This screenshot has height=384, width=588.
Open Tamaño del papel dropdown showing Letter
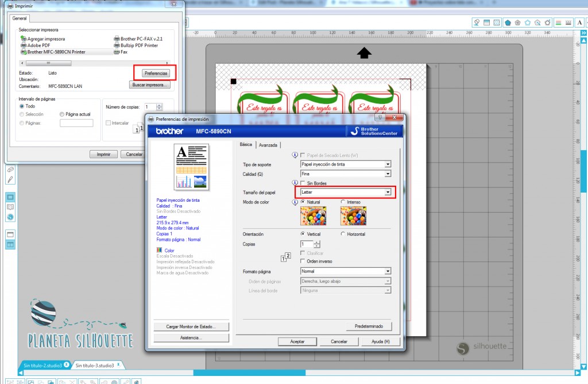346,192
